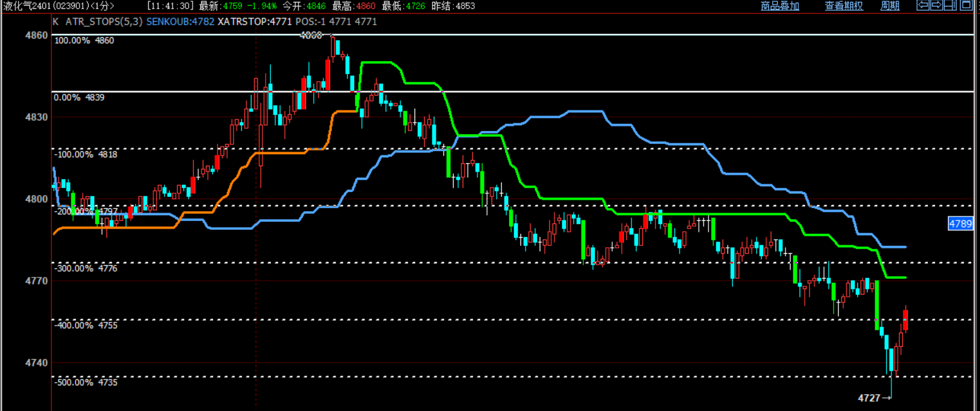
Task: Click the maximize chart panel icon
Action: (966, 6)
